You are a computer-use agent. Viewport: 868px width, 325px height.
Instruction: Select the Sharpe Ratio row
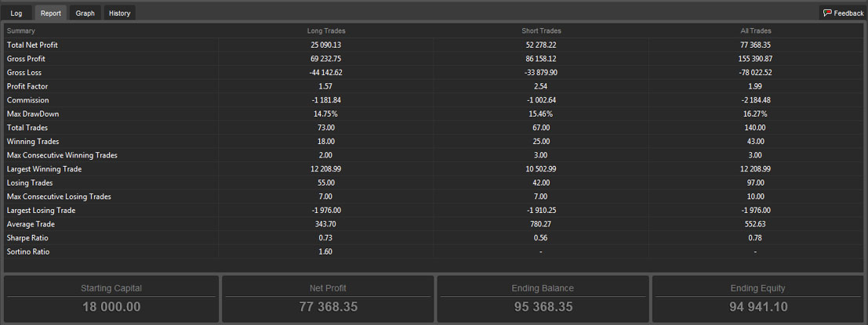[x=434, y=237]
